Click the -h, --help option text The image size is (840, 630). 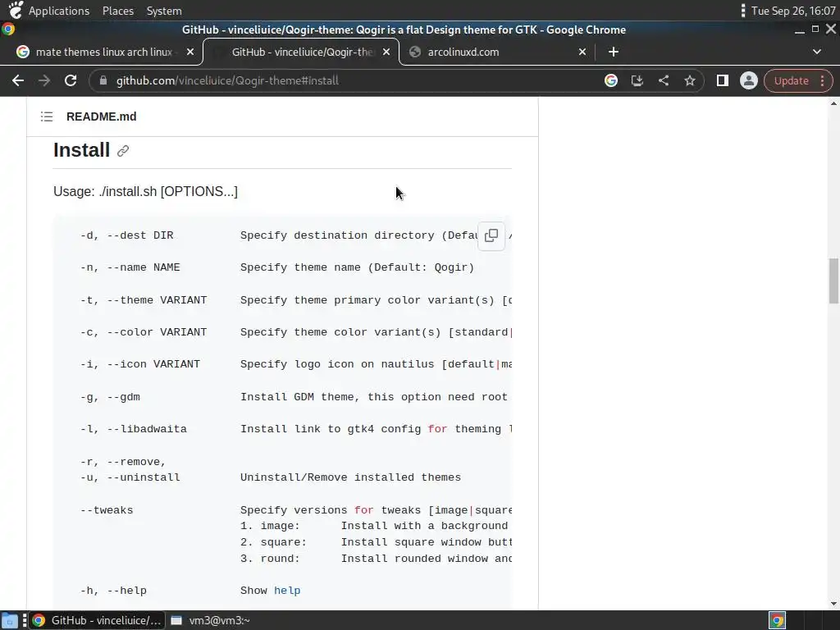tap(113, 591)
